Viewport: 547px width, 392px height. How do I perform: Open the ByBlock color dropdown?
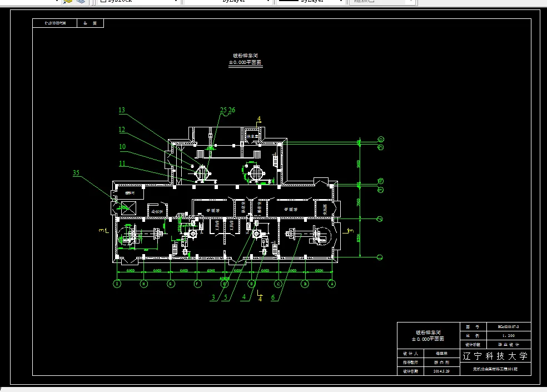pos(138,2)
